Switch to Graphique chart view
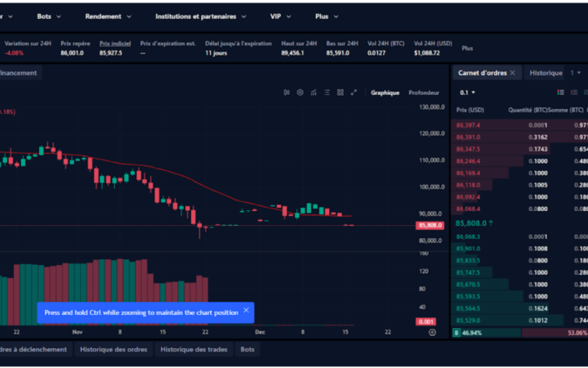The width and height of the screenshot is (588, 368). tap(385, 92)
